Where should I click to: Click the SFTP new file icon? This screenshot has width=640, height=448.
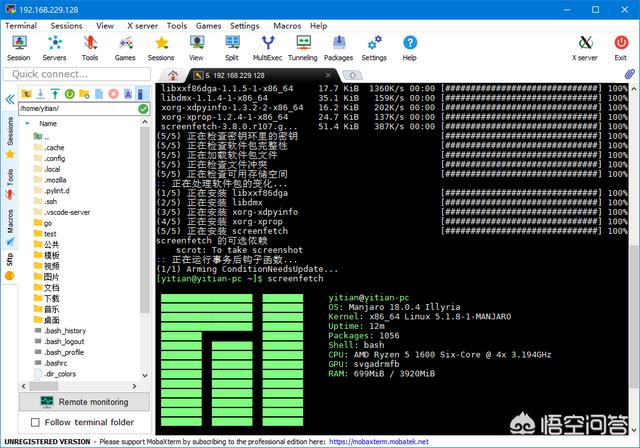pos(99,94)
